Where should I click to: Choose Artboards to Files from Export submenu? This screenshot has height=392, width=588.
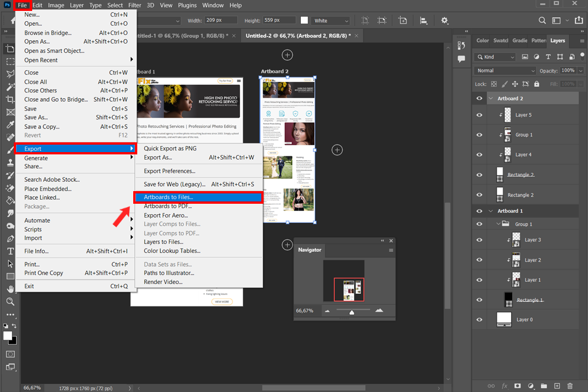click(x=198, y=197)
